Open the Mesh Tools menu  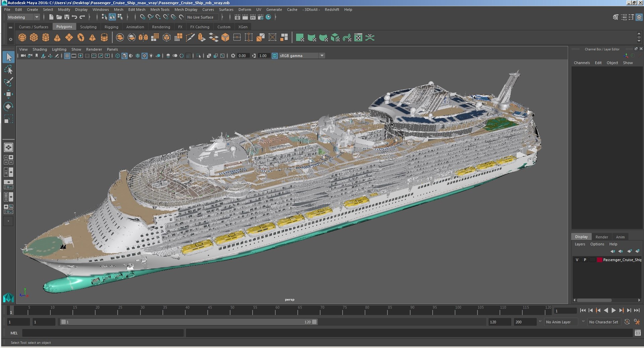click(x=160, y=9)
